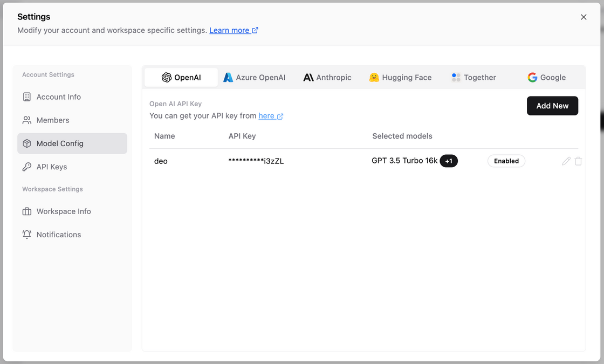Click the Hugging Face emoji icon

point(374,78)
